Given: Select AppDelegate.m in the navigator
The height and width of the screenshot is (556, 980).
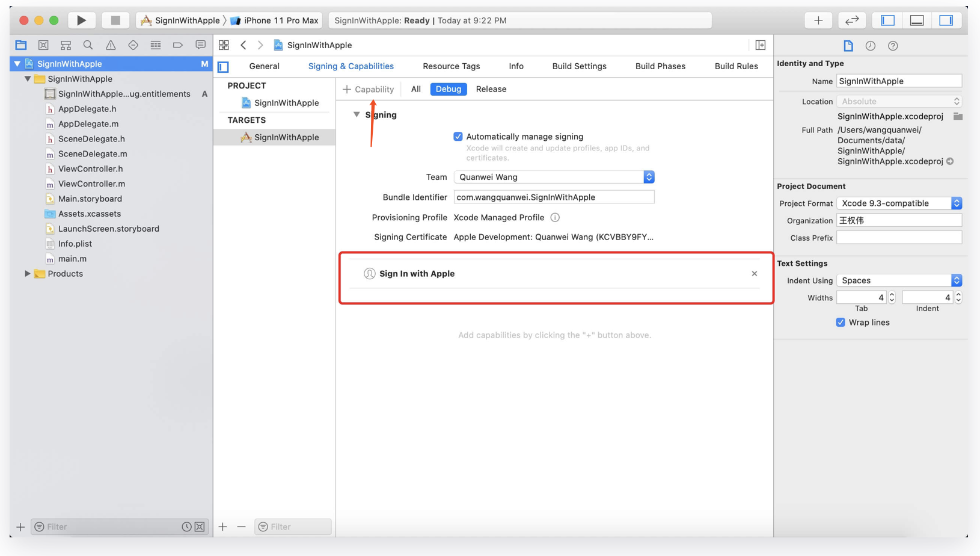Looking at the screenshot, I should coord(88,124).
